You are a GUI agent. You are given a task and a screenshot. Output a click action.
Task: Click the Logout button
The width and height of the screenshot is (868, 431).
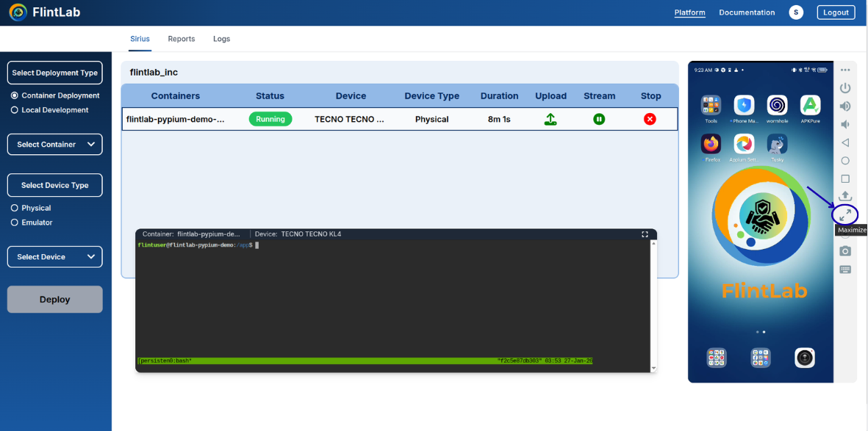836,12
